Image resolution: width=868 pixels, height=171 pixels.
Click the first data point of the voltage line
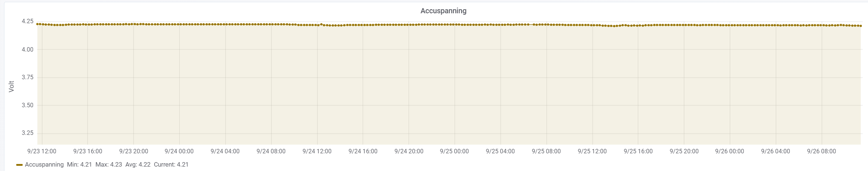[x=38, y=24]
